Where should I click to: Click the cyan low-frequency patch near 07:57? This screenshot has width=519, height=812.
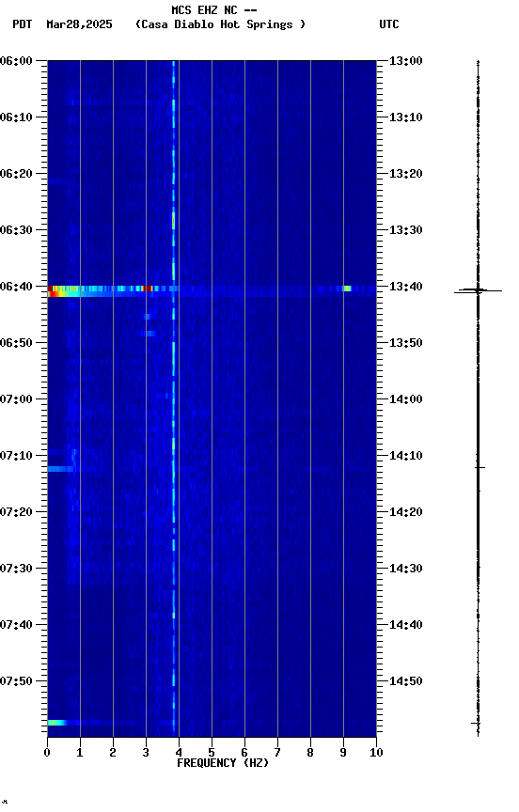click(56, 723)
